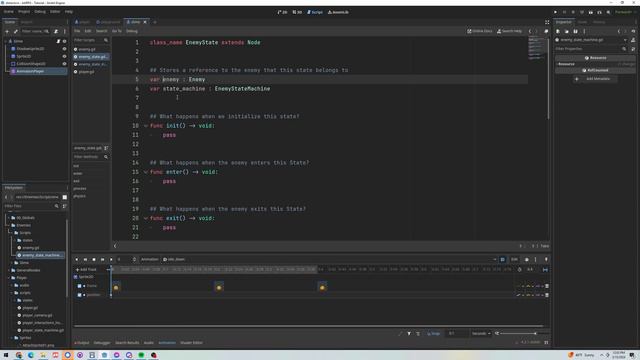Toggle visibility of the CollisionShape2D node
The height and width of the screenshot is (360, 640).
(64, 64)
